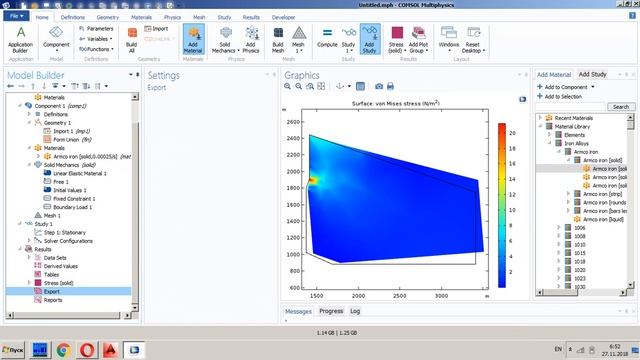Open the Functions dropdown
Screen dimensions: 640x360
(96, 49)
